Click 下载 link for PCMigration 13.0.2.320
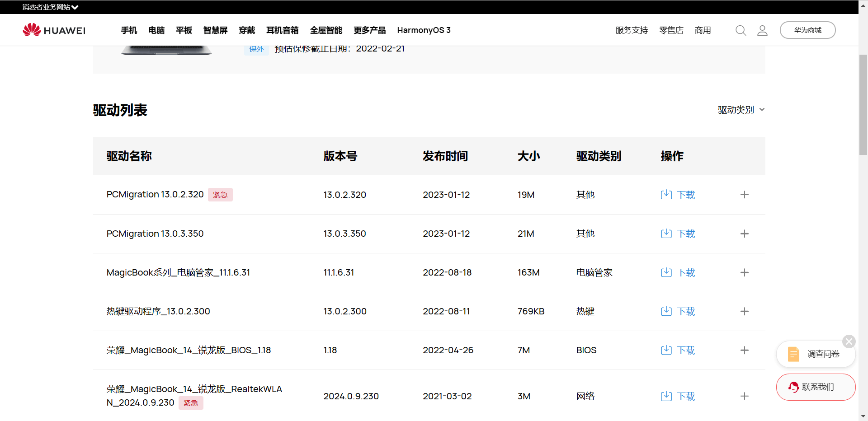The image size is (868, 421). tap(686, 195)
